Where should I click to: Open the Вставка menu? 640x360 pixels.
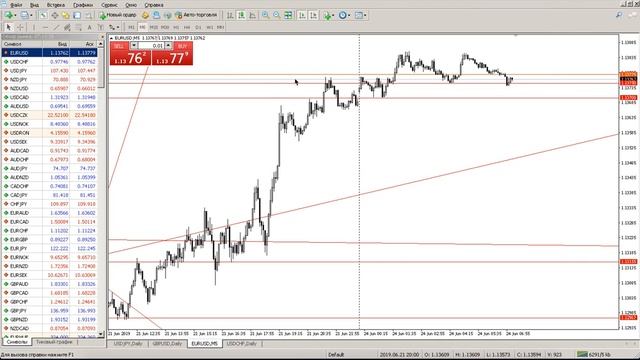(x=56, y=5)
